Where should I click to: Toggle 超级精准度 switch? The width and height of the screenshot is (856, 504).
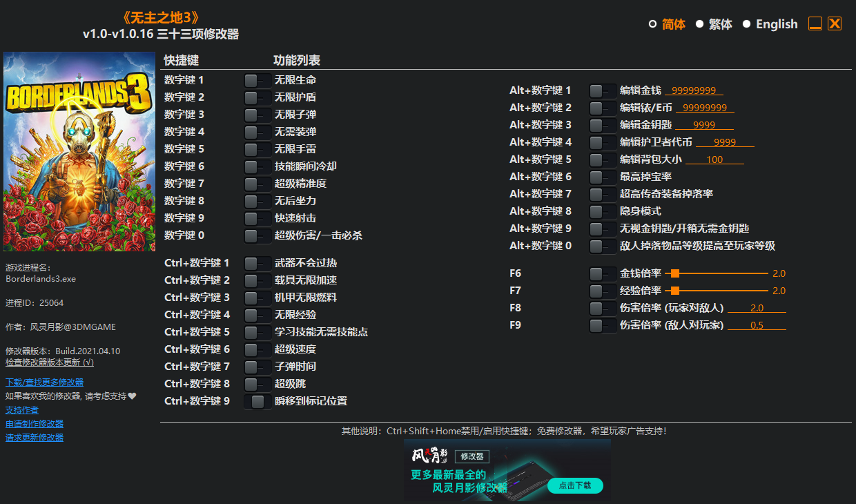(x=257, y=184)
